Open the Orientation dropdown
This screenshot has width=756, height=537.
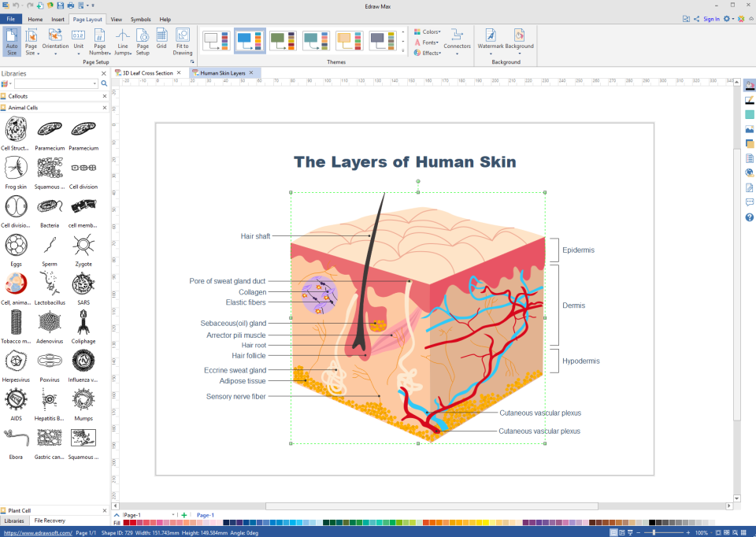55,41
